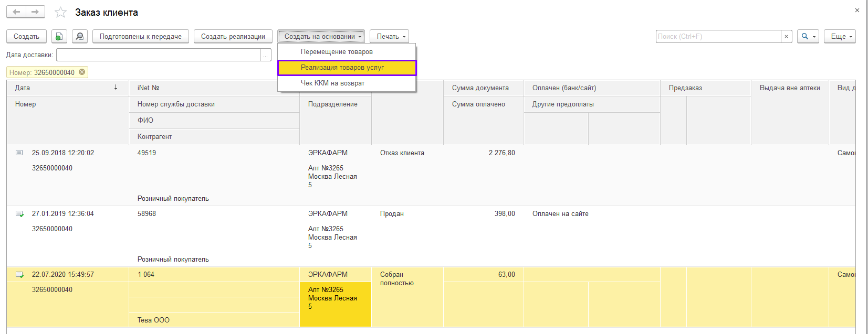
Task: Expand the Печать dropdown
Action: (389, 36)
